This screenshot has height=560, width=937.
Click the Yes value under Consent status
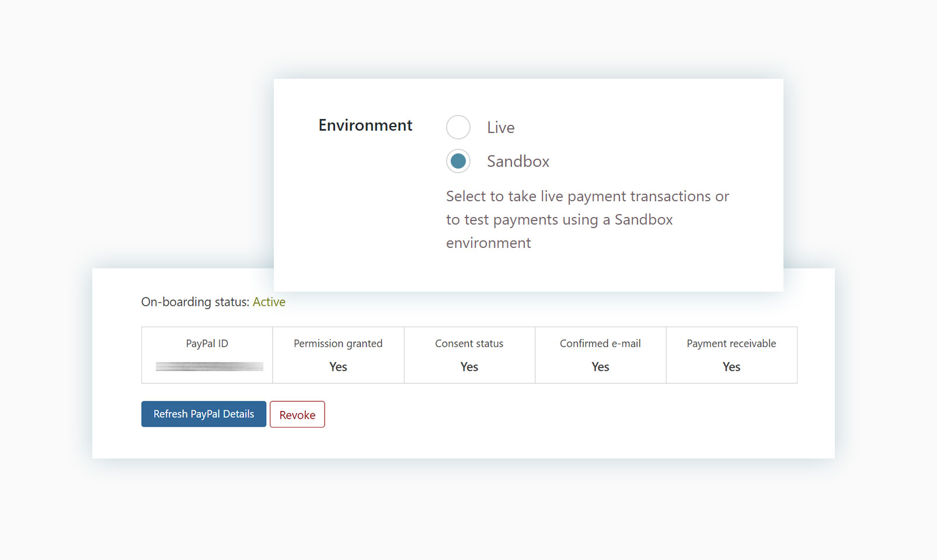coord(469,367)
